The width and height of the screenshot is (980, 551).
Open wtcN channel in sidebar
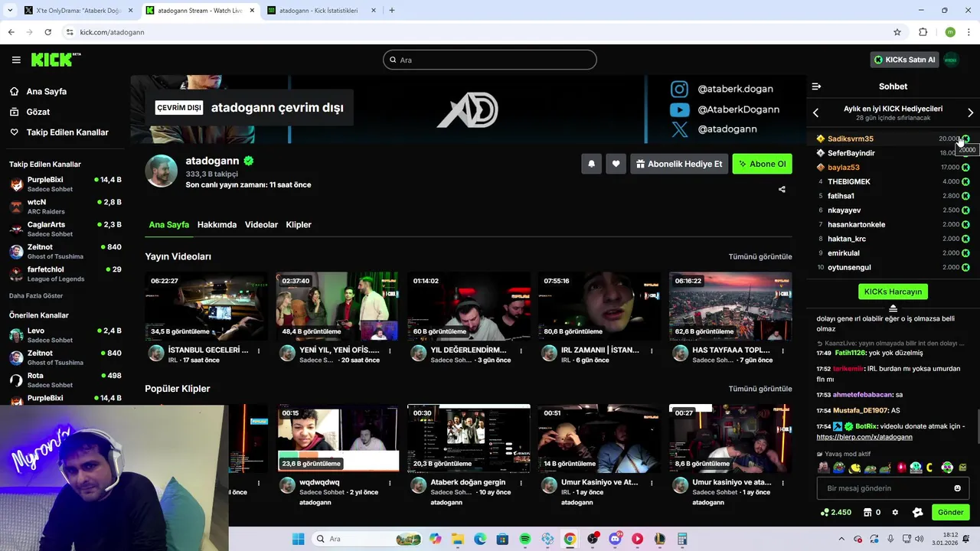[x=65, y=207]
